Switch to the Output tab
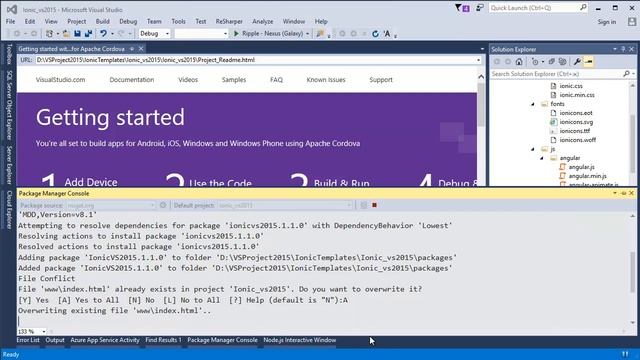The image size is (640, 360). (x=55, y=340)
